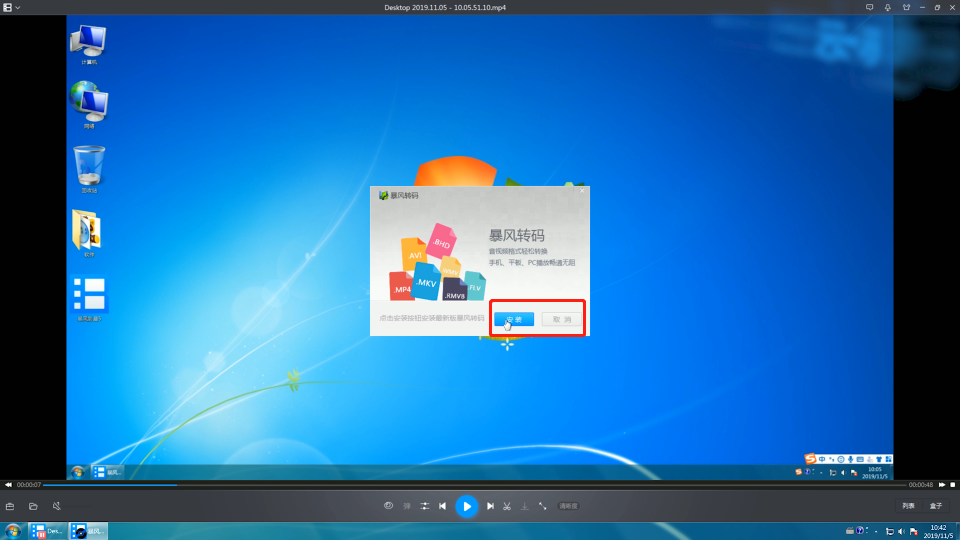Click the 暴风转码 dialog close X in video
960x540 pixels.
pos(582,190)
